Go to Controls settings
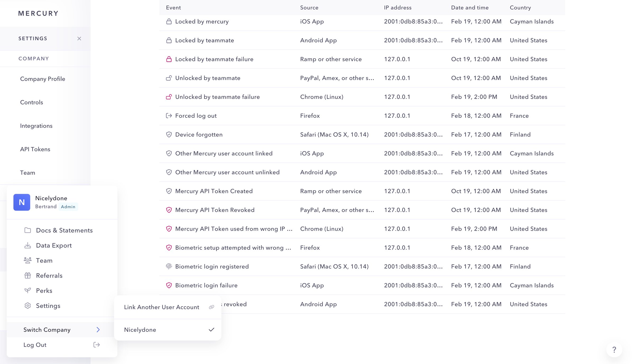634x364 pixels. (31, 102)
